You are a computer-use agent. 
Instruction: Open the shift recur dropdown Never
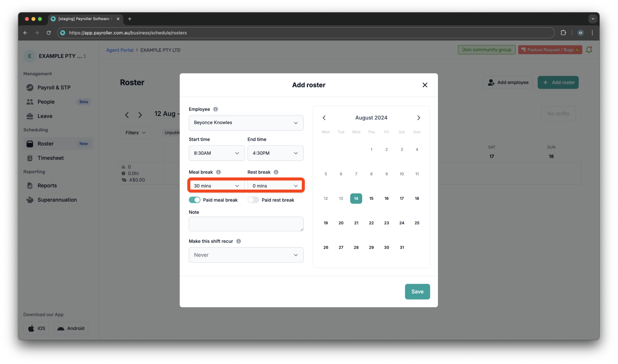click(246, 255)
